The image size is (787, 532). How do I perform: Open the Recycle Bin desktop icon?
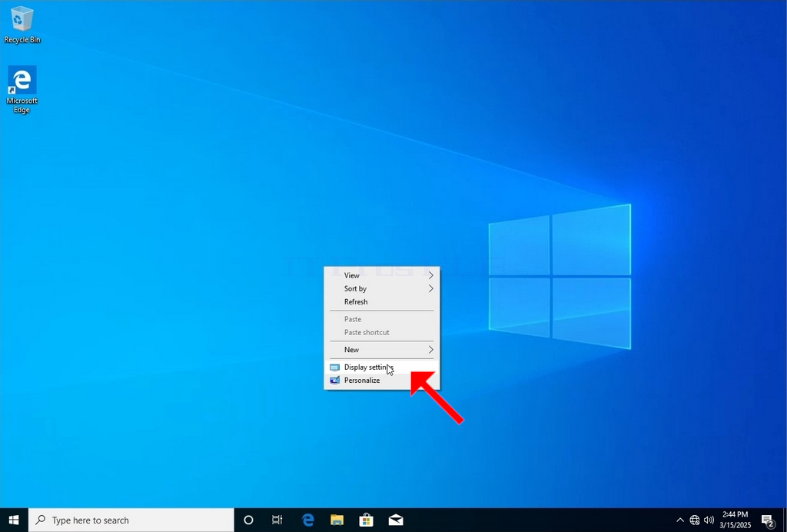coord(22,25)
